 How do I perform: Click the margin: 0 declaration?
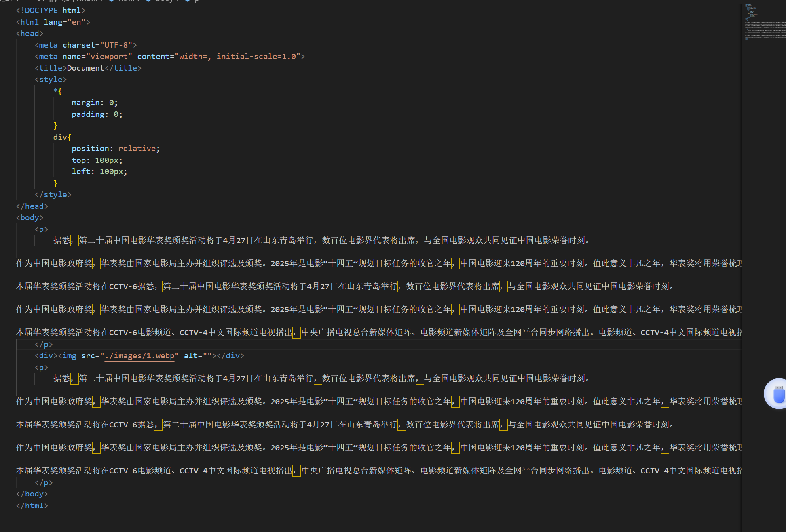tap(95, 103)
